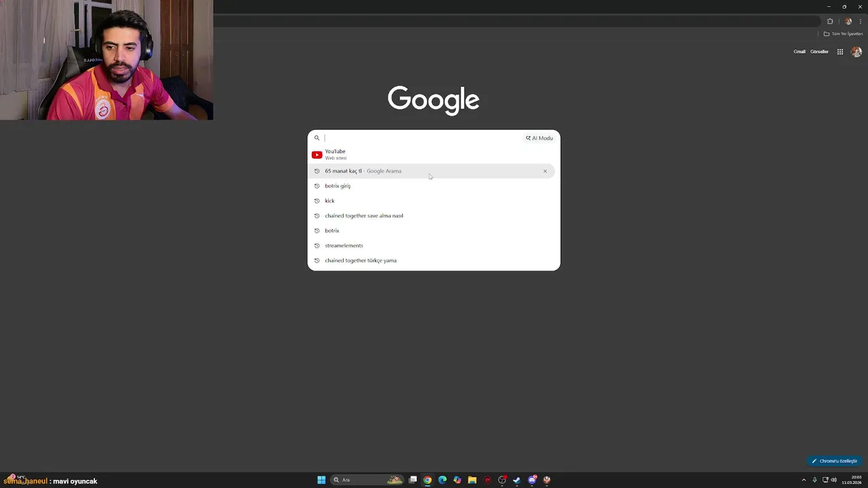Open OBS Studio from taskbar
Viewport: 868px width, 488px height.
pyautogui.click(x=502, y=480)
